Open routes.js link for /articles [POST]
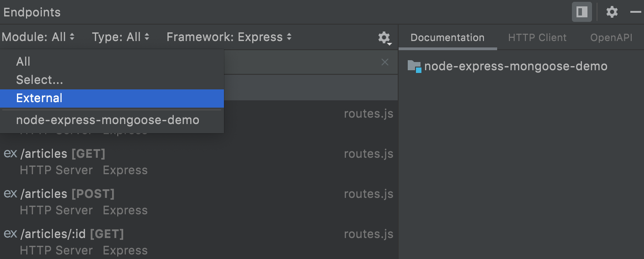 coord(368,194)
